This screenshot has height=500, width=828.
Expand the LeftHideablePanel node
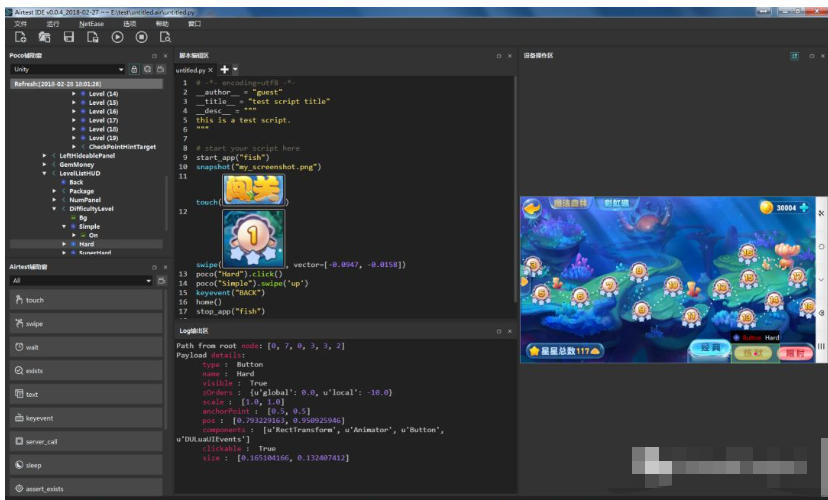click(x=44, y=156)
